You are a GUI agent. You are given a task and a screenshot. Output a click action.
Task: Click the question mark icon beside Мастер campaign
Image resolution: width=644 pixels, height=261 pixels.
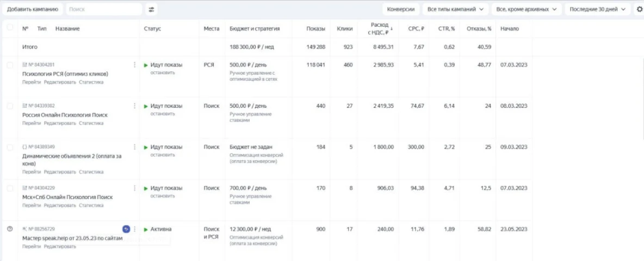pyautogui.click(x=10, y=229)
